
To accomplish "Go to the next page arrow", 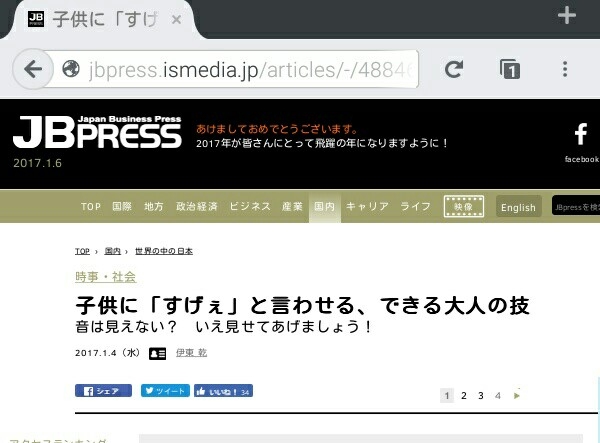I will (517, 396).
